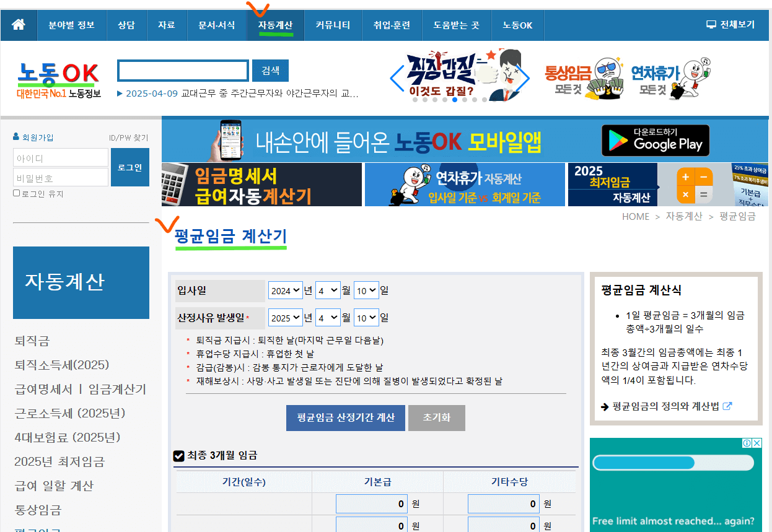Viewport: 772px width, 532px height.
Task: Click the 평균임금 산정기간 계산 button
Action: tap(345, 417)
